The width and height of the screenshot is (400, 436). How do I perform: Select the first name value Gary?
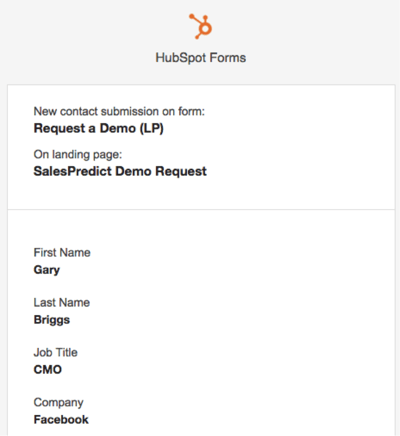tap(47, 270)
